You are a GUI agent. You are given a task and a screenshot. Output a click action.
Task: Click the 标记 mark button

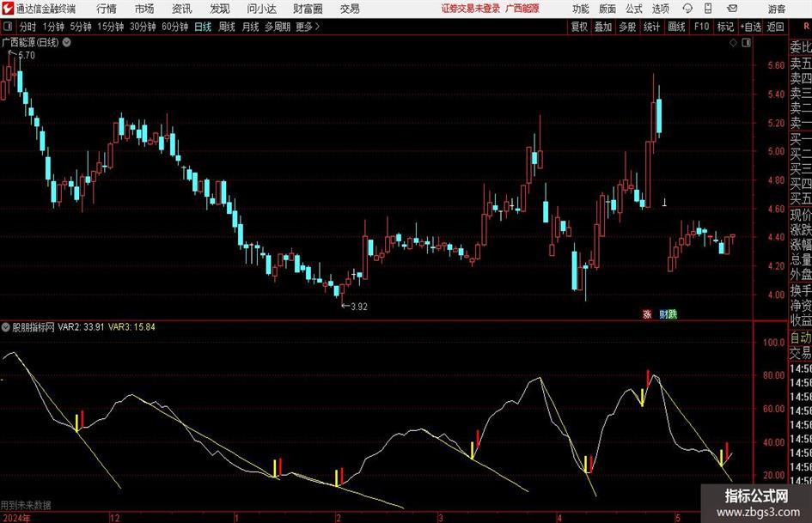point(725,27)
